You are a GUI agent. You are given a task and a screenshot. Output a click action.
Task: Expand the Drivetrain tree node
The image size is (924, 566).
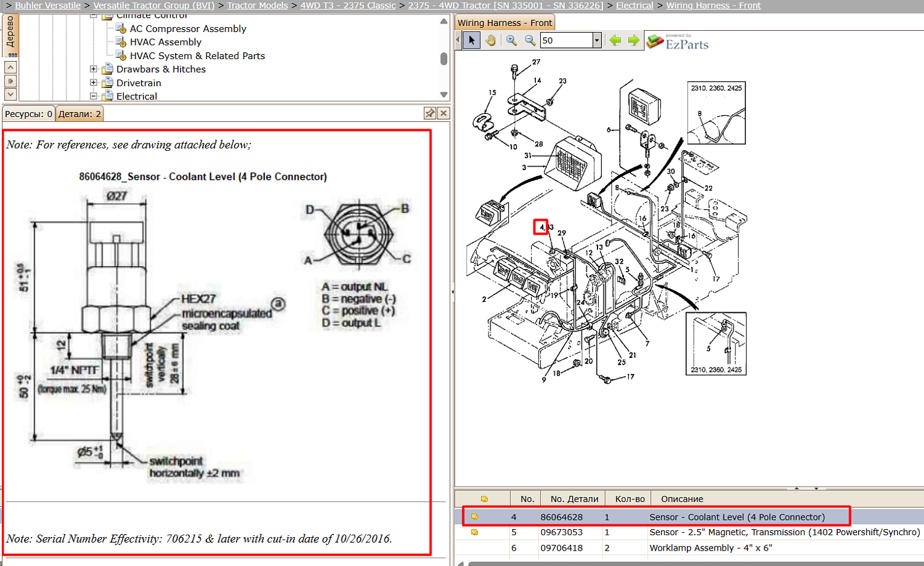tap(94, 83)
